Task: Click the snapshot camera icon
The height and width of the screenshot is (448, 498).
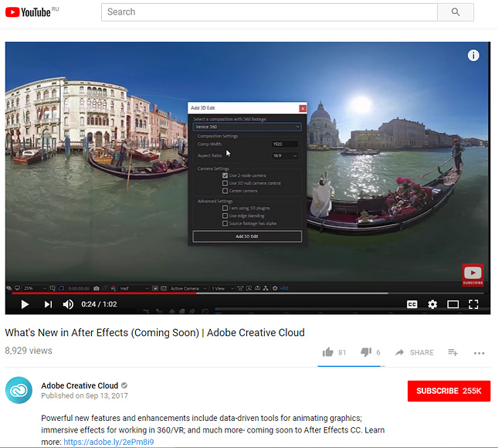Action: click(x=97, y=288)
